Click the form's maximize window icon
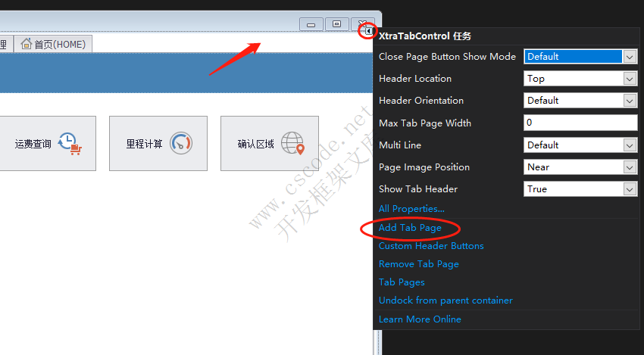Image resolution: width=644 pixels, height=355 pixels. click(x=337, y=24)
